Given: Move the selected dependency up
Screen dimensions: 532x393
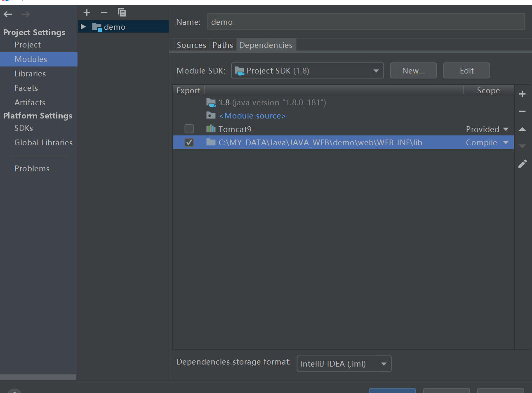Looking at the screenshot, I should coord(522,129).
